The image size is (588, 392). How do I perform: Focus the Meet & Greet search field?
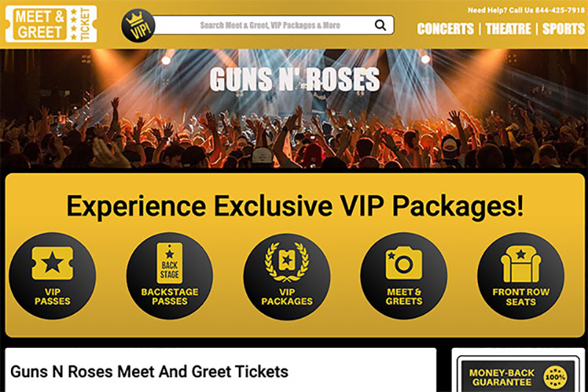(270, 25)
